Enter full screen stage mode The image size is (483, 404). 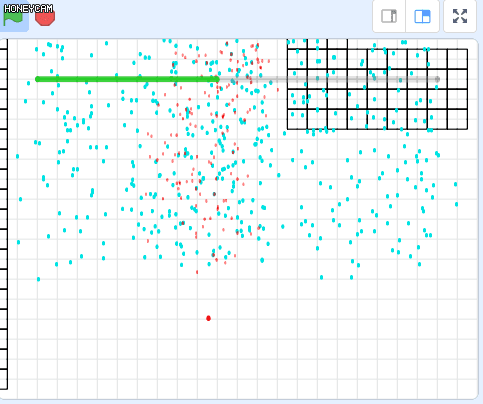click(460, 16)
